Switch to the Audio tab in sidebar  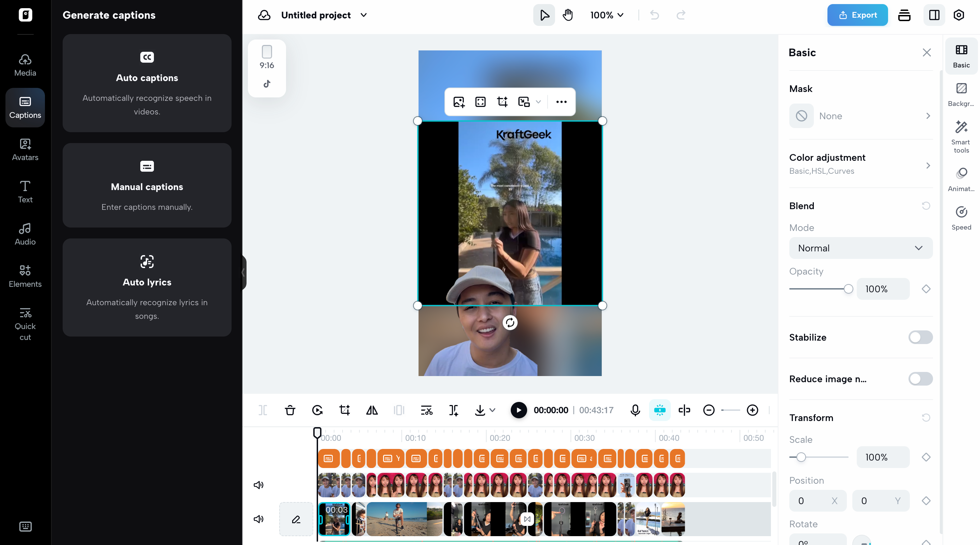point(25,234)
